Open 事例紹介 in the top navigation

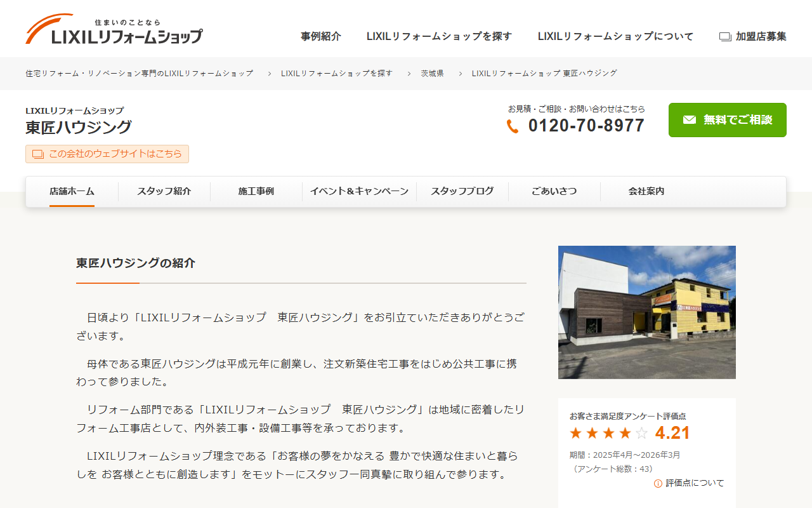click(x=321, y=36)
